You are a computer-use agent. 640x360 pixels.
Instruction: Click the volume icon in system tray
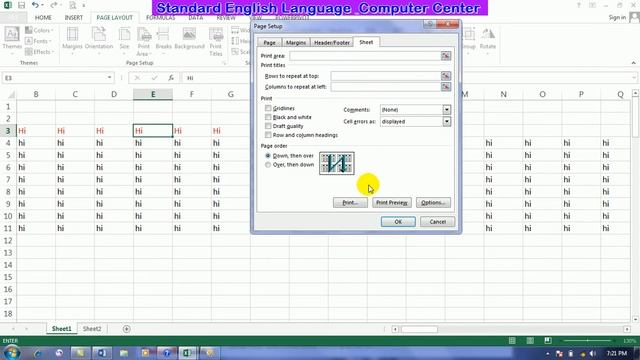(593, 353)
